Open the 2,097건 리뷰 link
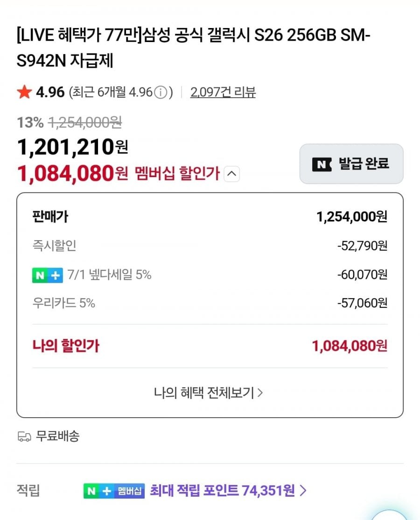This screenshot has height=520, width=420. (x=223, y=92)
